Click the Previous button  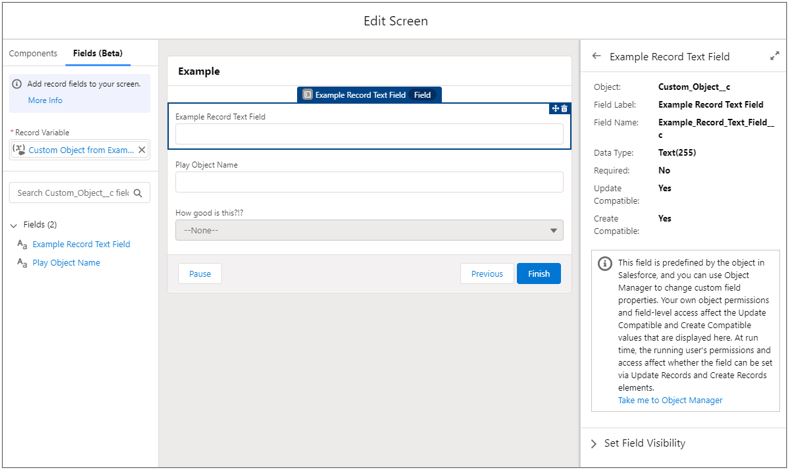(487, 274)
